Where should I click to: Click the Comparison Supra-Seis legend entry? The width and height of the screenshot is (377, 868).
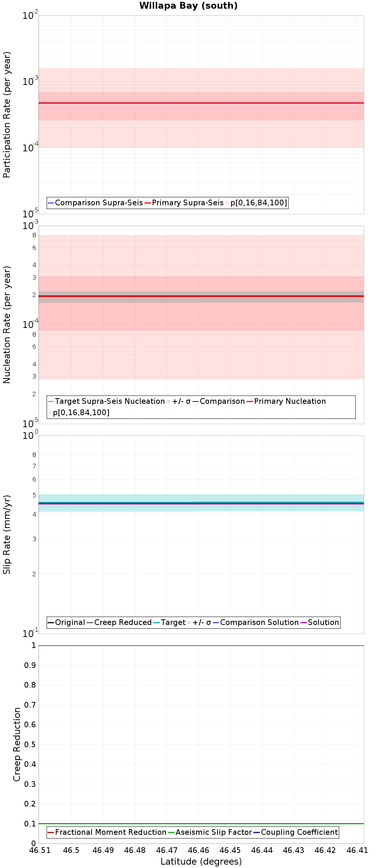tap(95, 203)
